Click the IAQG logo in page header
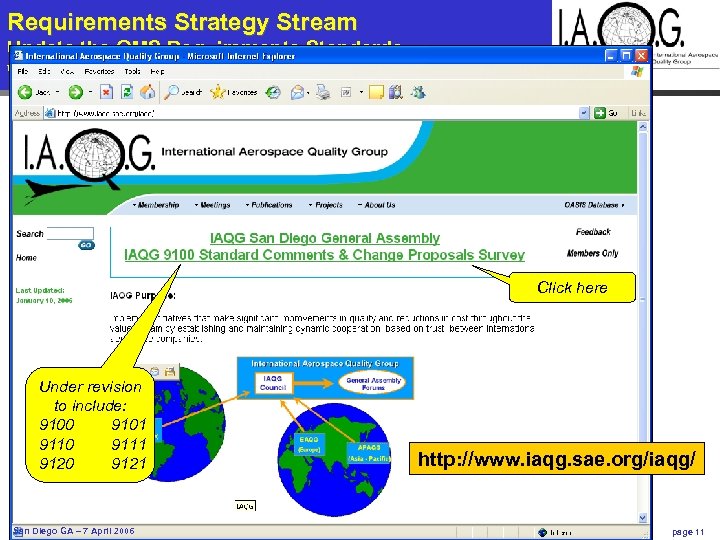The height and width of the screenshot is (540, 720). tap(89, 158)
